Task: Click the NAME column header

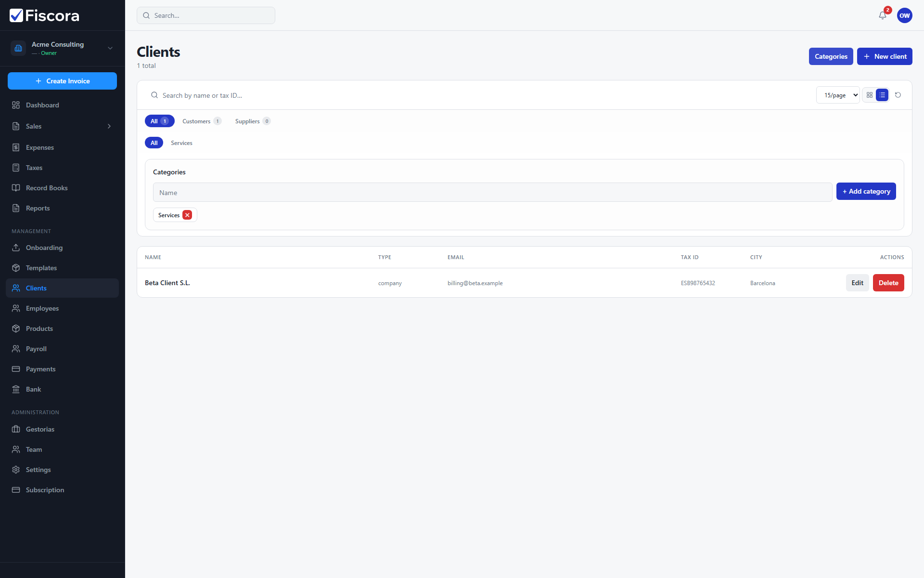Action: pos(153,257)
